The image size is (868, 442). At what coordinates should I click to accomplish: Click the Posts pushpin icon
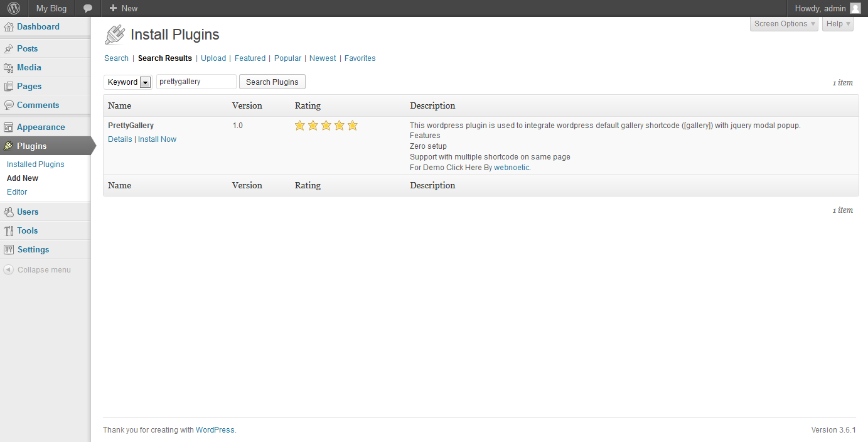coord(9,49)
